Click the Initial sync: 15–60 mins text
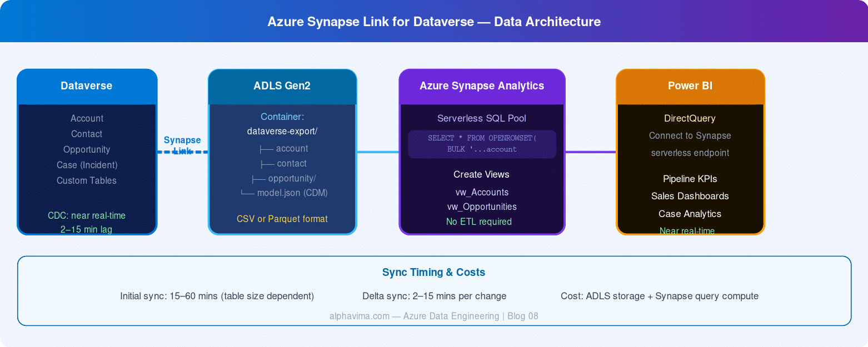The width and height of the screenshot is (868, 347). 217,296
